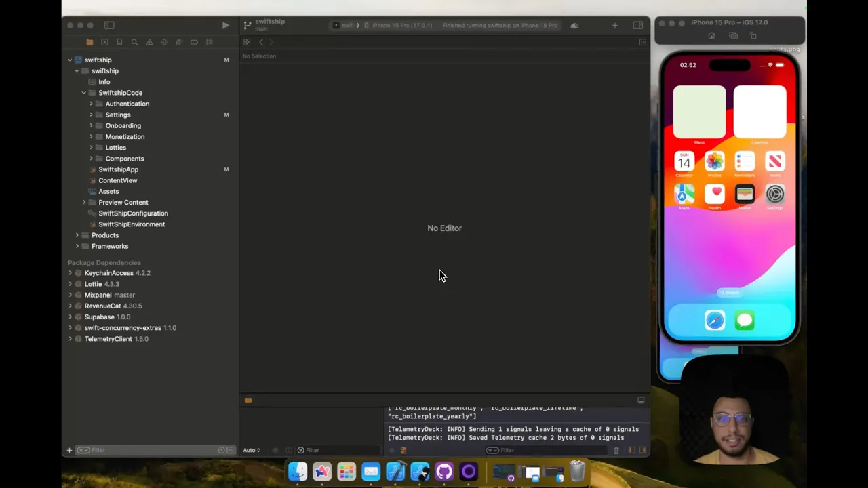Open the Issue navigator warning icon
Viewport: 868px width, 488px height.
(x=149, y=42)
